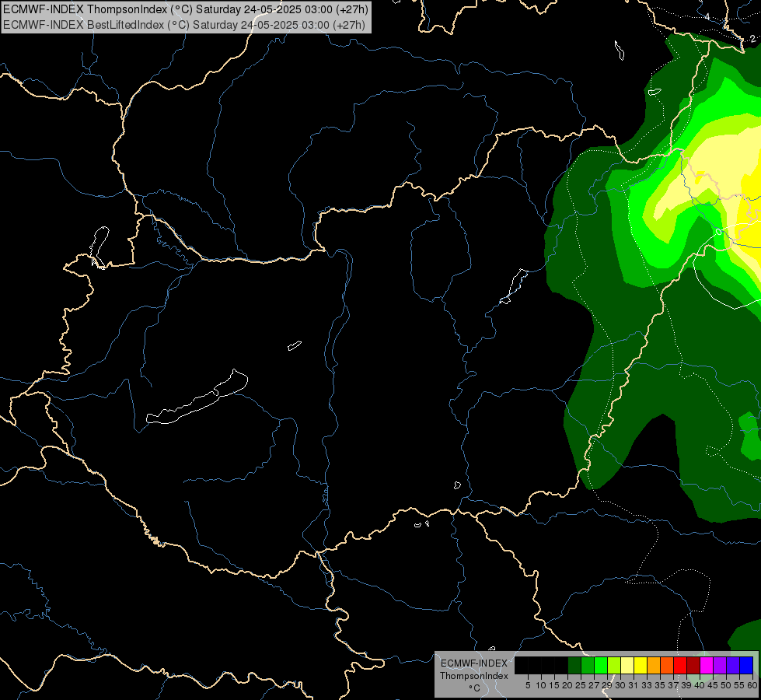Click the BestLiftedIndex title line at top
This screenshot has width=761, height=700.
pyautogui.click(x=184, y=25)
